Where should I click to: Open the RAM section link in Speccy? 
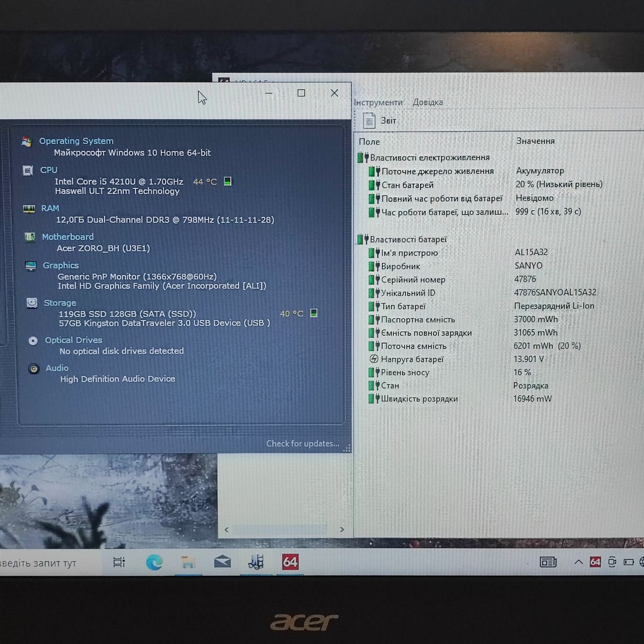(x=50, y=208)
